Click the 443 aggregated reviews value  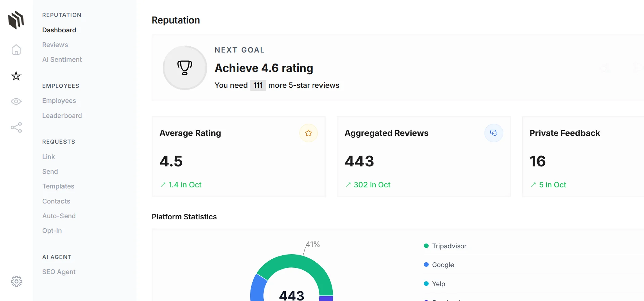coord(359,161)
